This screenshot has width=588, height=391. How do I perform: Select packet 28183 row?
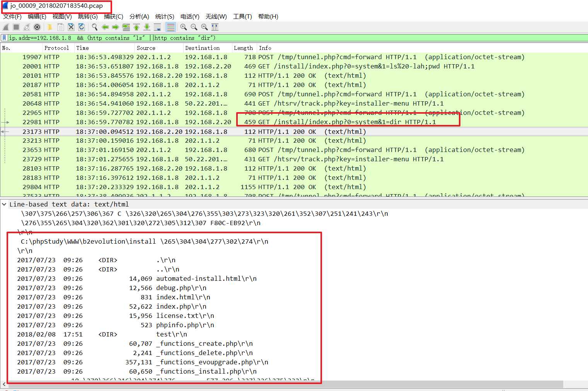(x=294, y=178)
